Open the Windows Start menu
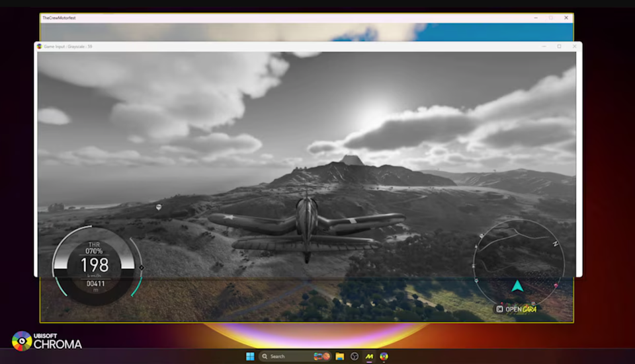635x364 pixels. coord(249,356)
